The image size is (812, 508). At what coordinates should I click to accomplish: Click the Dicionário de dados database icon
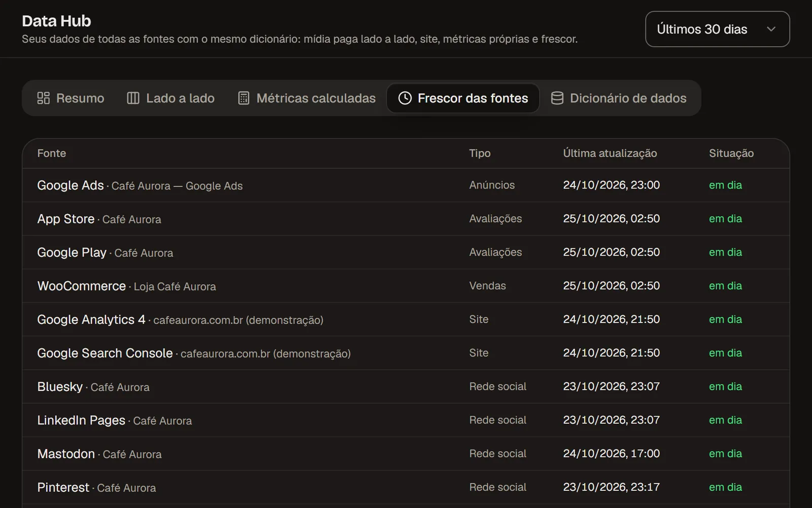(x=557, y=98)
